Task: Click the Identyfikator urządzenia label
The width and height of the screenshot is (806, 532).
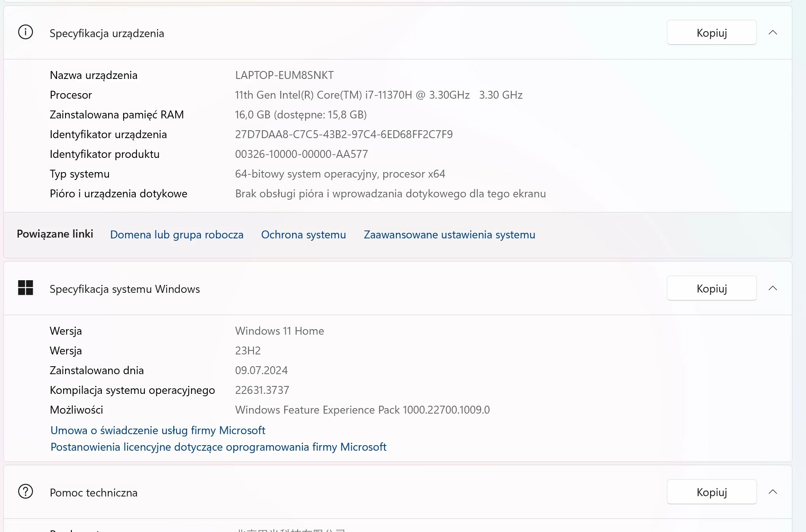Action: [108, 134]
